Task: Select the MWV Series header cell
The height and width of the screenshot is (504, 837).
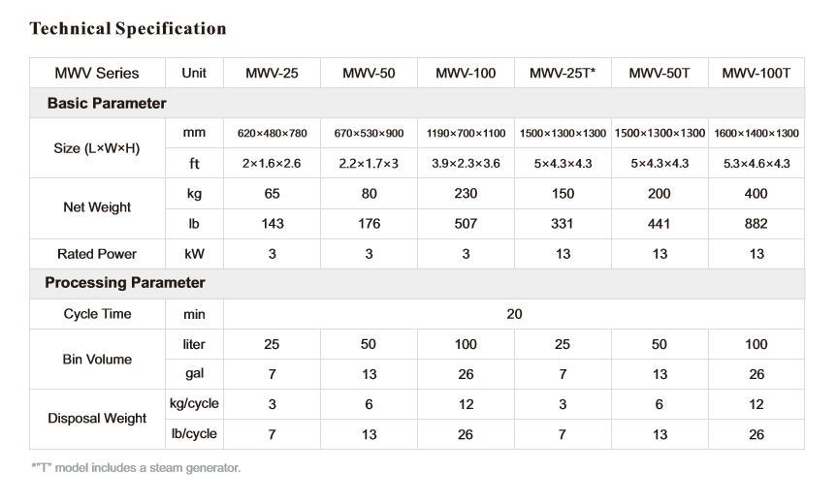Action: click(x=97, y=73)
